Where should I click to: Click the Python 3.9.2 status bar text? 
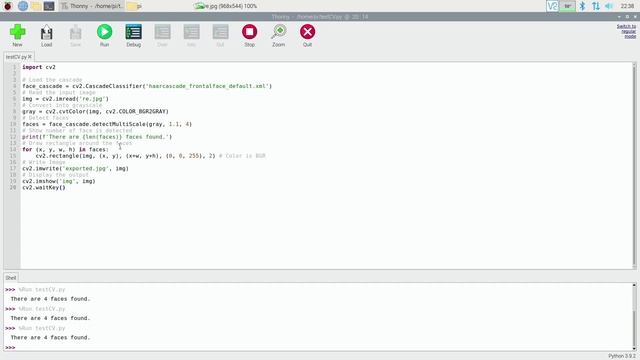[622, 356]
